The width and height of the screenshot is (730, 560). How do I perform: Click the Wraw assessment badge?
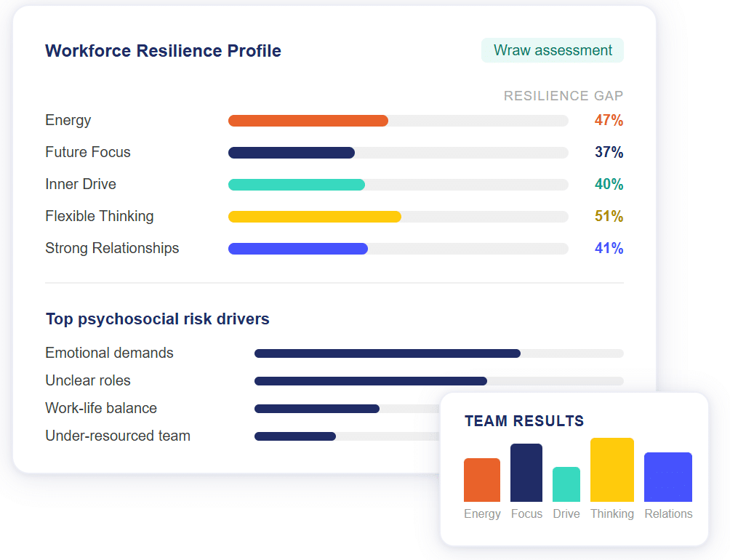[553, 50]
